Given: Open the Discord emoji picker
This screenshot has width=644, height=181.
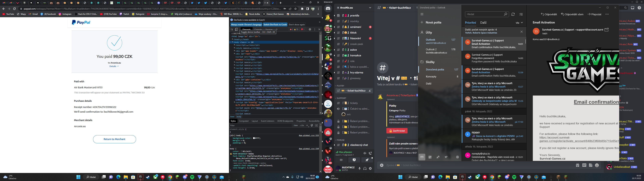Looking at the screenshot, I should point(597,165).
